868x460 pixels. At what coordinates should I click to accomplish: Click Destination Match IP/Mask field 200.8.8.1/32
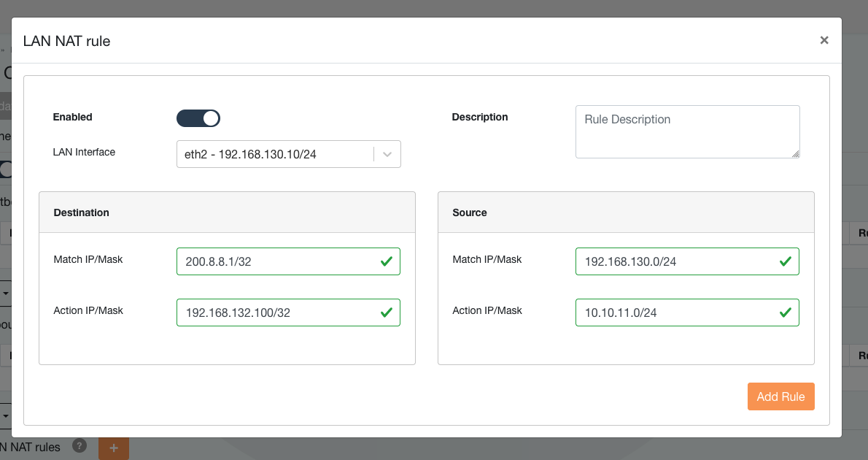(x=277, y=261)
